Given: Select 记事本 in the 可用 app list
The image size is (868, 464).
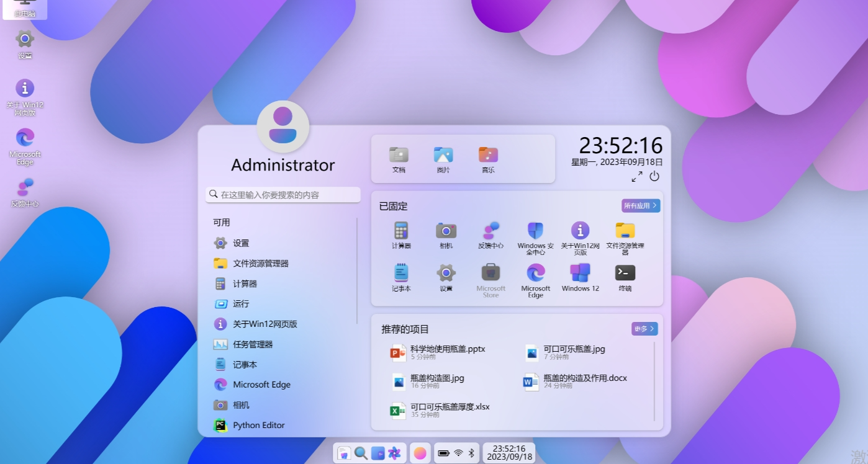Looking at the screenshot, I should tap(283, 365).
